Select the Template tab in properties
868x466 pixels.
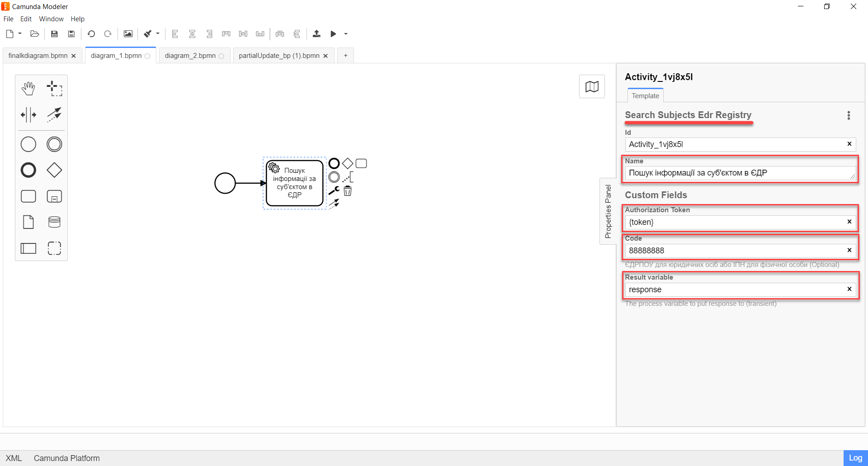(645, 95)
